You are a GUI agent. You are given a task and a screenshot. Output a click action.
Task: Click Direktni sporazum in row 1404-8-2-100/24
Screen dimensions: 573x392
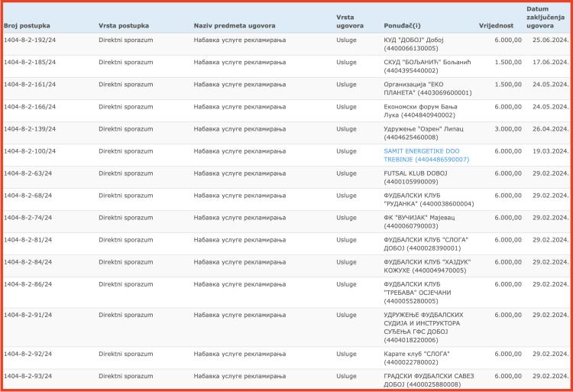pyautogui.click(x=126, y=151)
